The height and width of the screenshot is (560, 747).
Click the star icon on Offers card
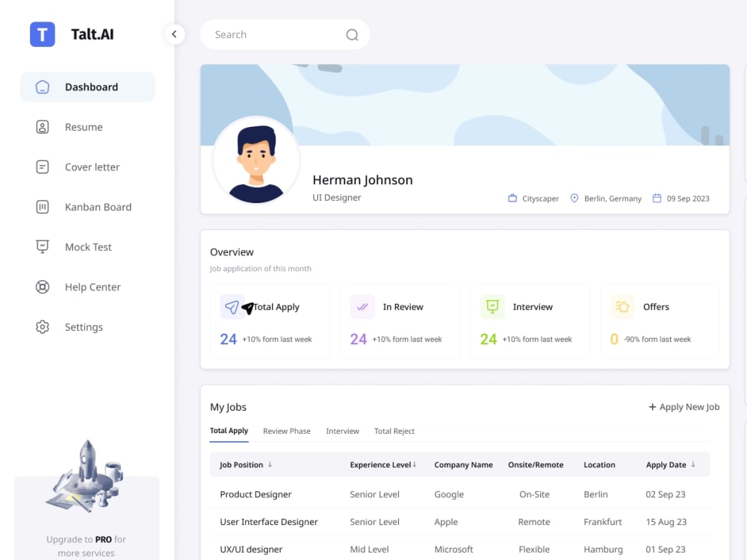623,307
